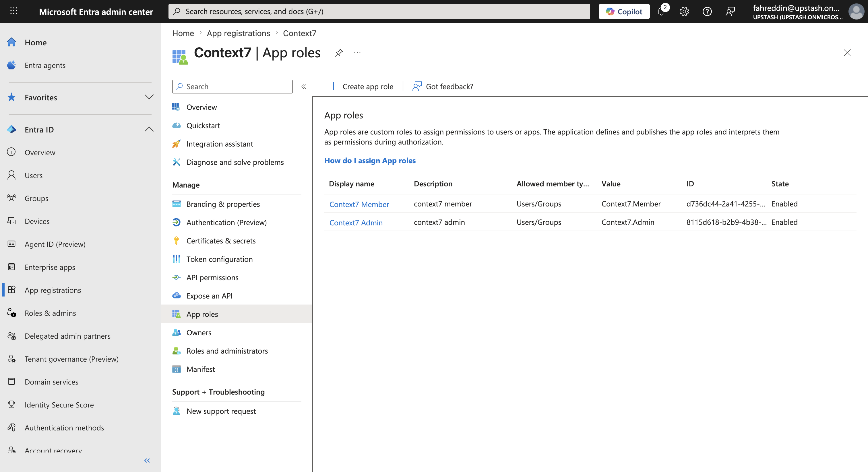
Task: Collapse the left navigation sidebar
Action: 147,460
